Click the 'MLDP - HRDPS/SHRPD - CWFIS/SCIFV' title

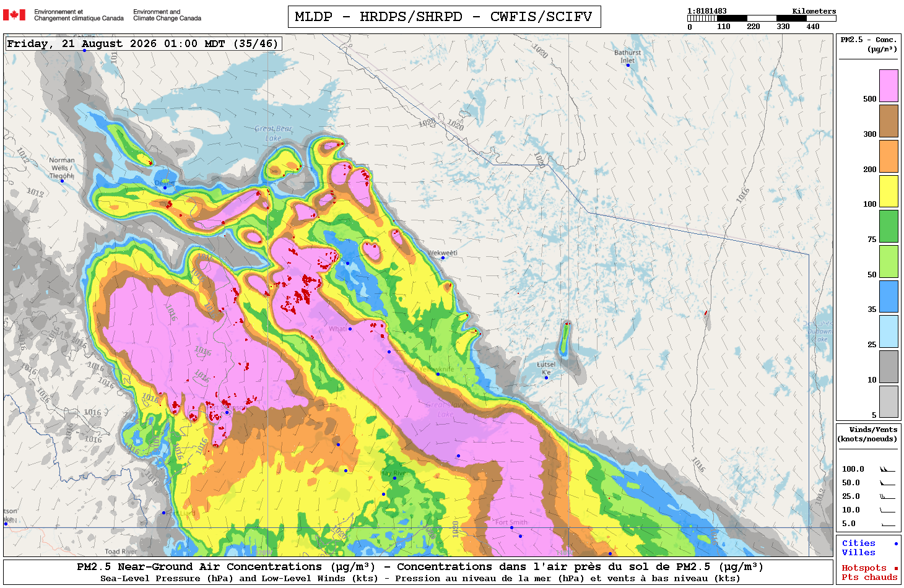pyautogui.click(x=444, y=17)
